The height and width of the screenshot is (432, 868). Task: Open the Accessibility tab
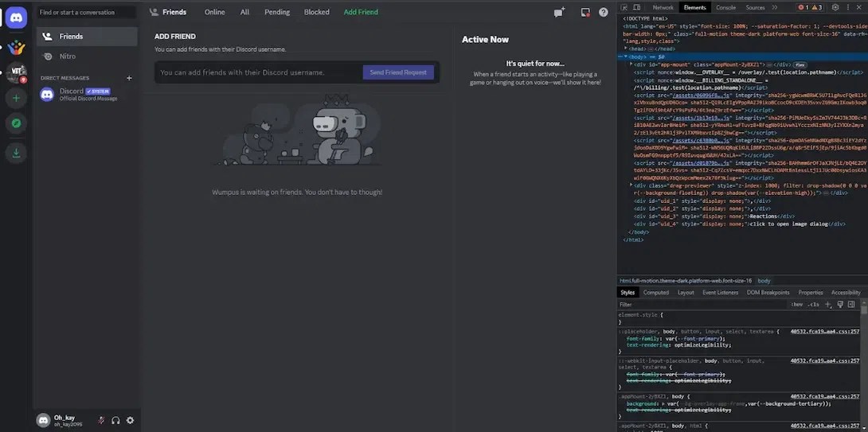845,292
